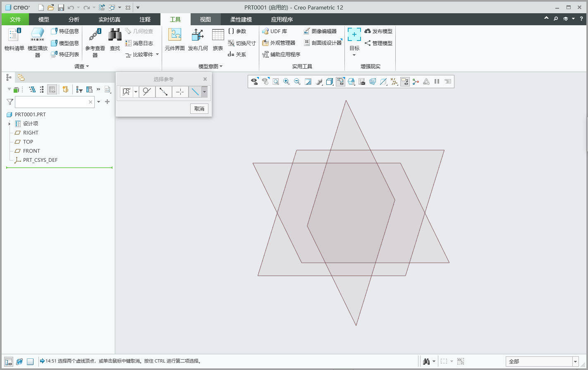
Task: Open 管理模型 manage models
Action: pos(378,43)
